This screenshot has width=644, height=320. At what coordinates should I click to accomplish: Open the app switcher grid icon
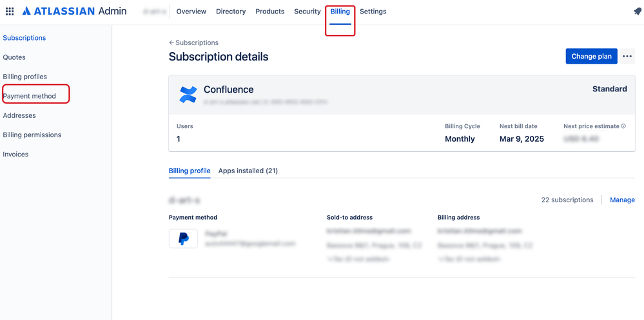coord(10,12)
